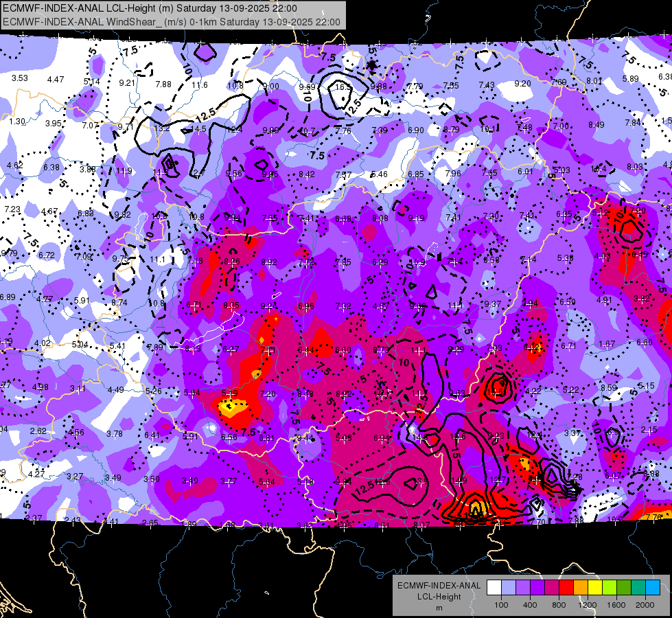The width and height of the screenshot is (672, 618).
Task: Click wind shear value 5.38
Action: point(566,257)
